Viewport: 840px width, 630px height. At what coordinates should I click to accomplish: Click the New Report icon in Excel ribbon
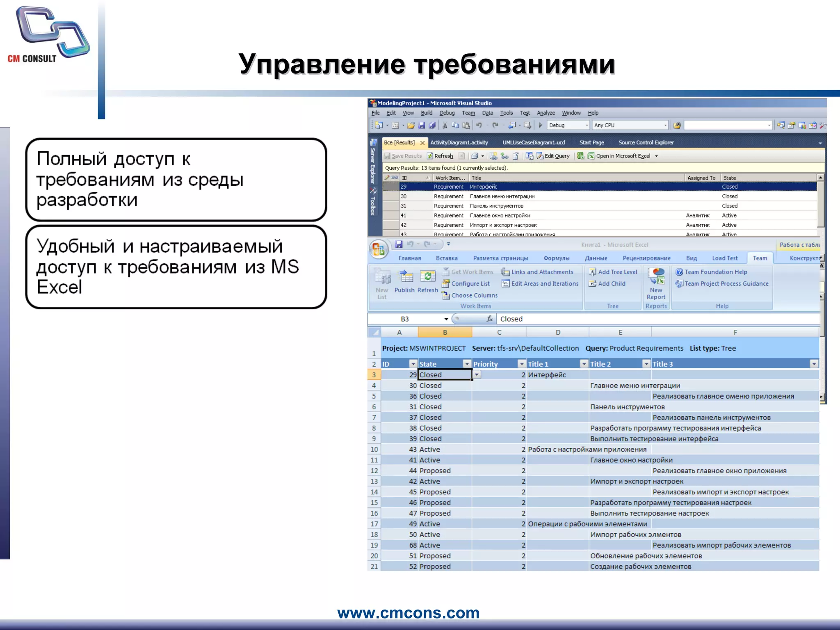tap(657, 277)
